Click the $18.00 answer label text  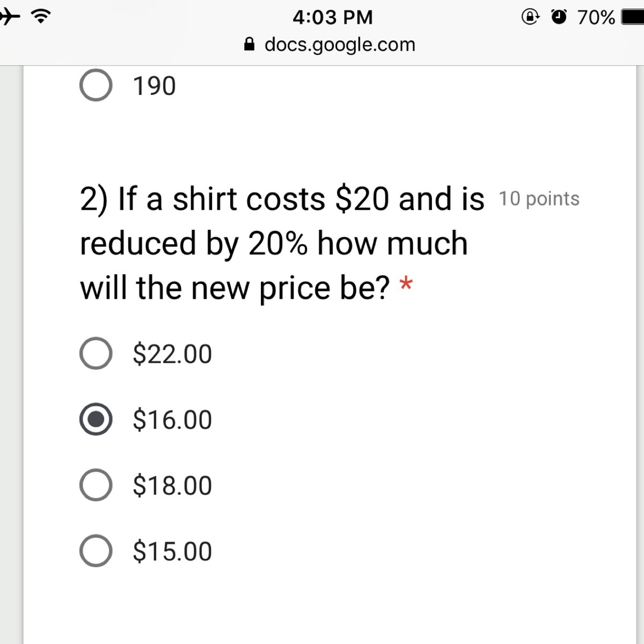click(x=172, y=486)
